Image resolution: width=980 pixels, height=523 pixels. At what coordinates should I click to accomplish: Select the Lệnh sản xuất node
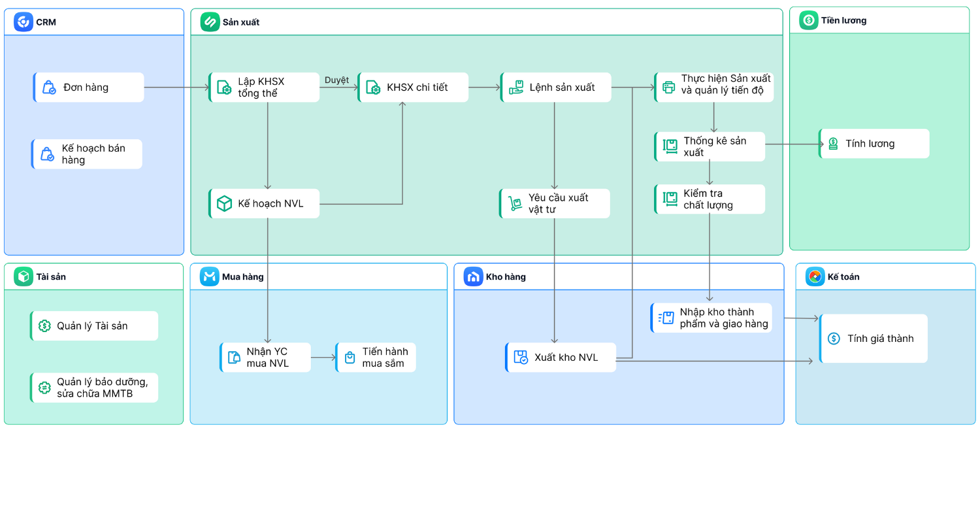pos(556,88)
